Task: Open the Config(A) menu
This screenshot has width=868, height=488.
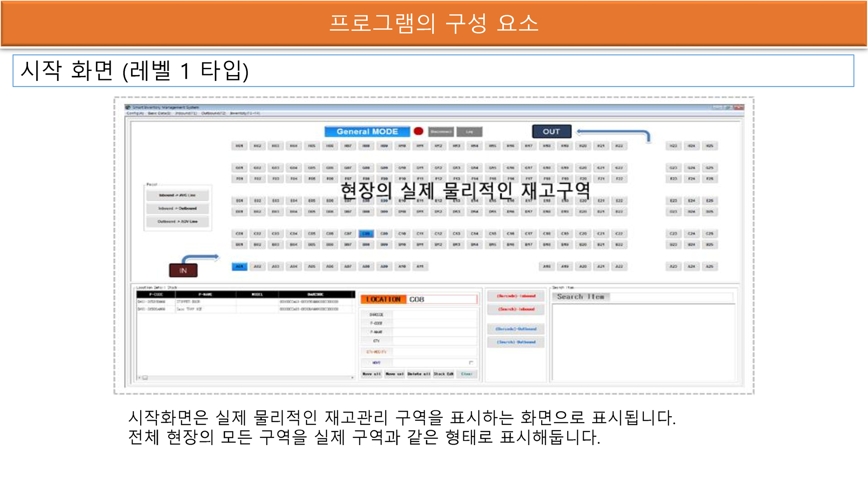Action: pos(135,113)
